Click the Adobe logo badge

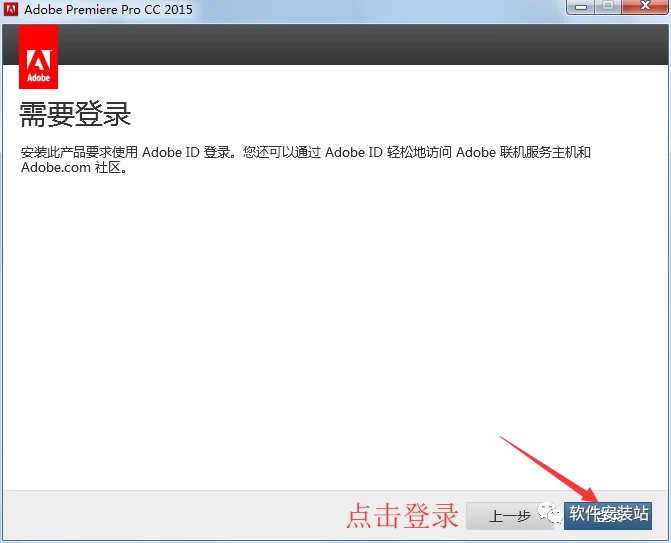[39, 56]
